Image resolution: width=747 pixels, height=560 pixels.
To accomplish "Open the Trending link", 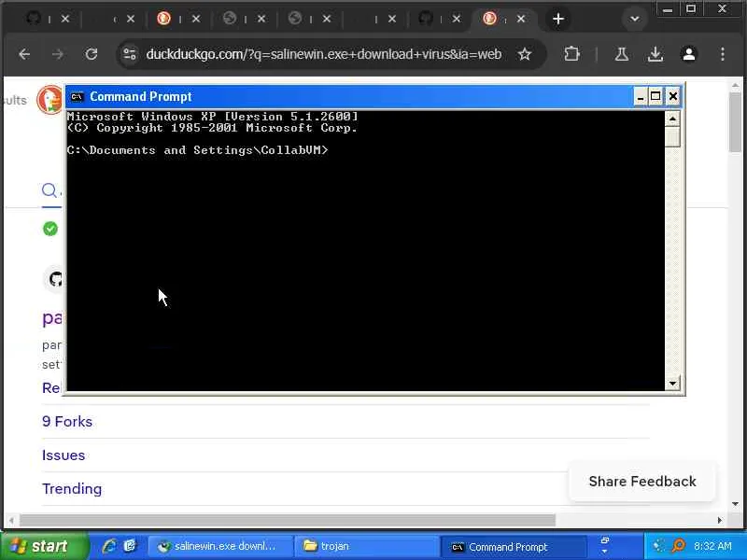I will [x=72, y=489].
